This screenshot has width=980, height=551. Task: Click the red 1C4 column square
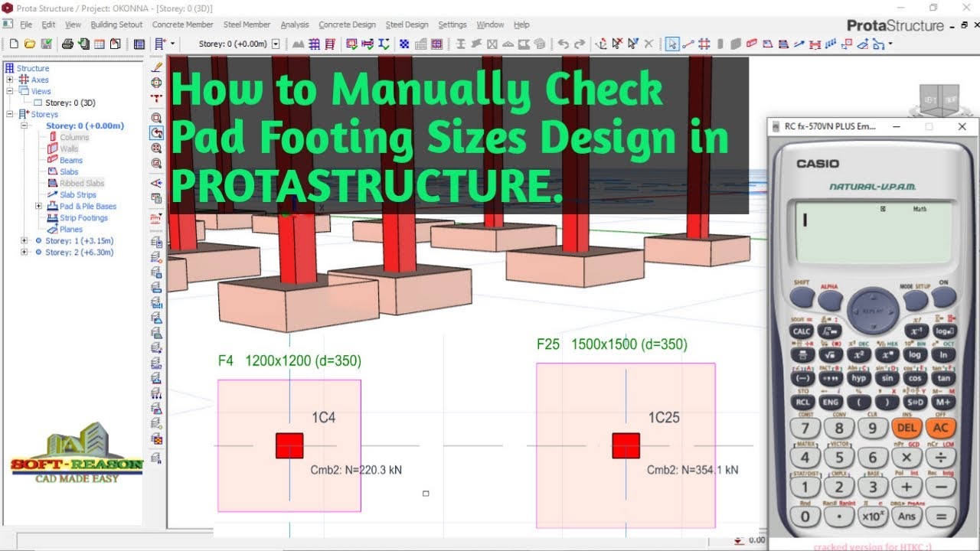[x=289, y=445]
